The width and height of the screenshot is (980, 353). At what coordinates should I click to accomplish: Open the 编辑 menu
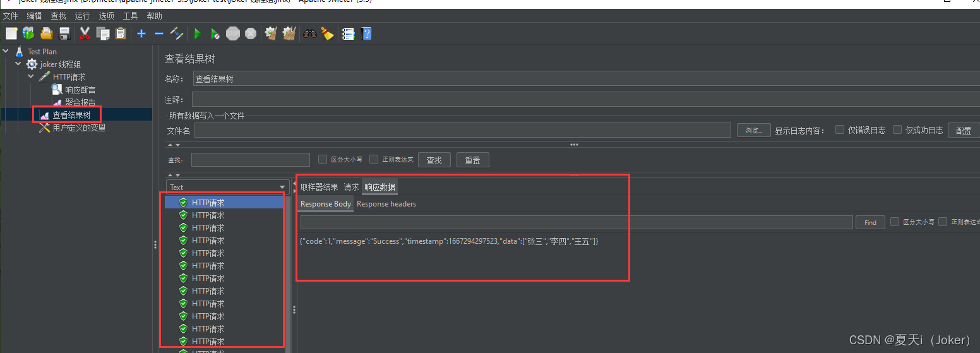pyautogui.click(x=34, y=16)
